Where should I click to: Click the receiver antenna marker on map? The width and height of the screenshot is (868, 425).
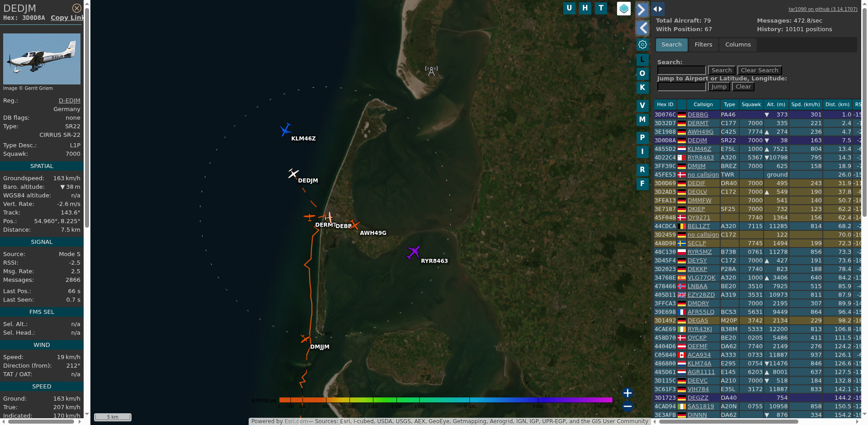[x=431, y=71]
